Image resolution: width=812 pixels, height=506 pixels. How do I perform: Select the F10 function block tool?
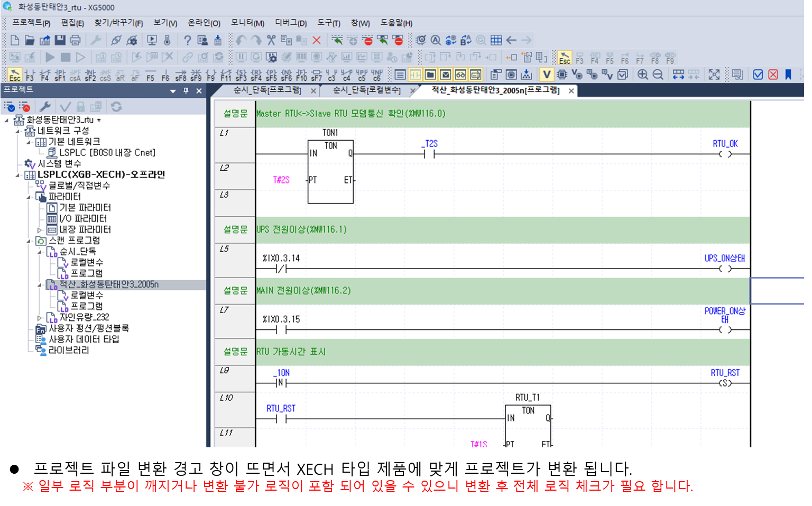pos(301,75)
